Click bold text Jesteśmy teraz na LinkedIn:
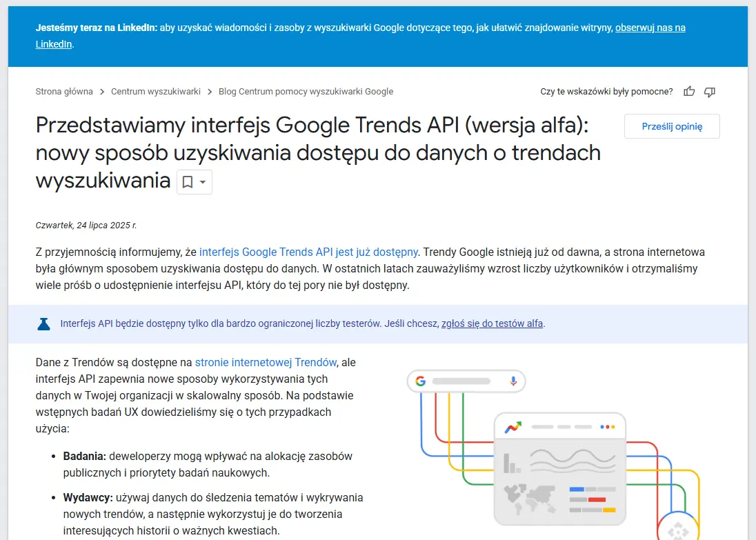 click(x=97, y=28)
